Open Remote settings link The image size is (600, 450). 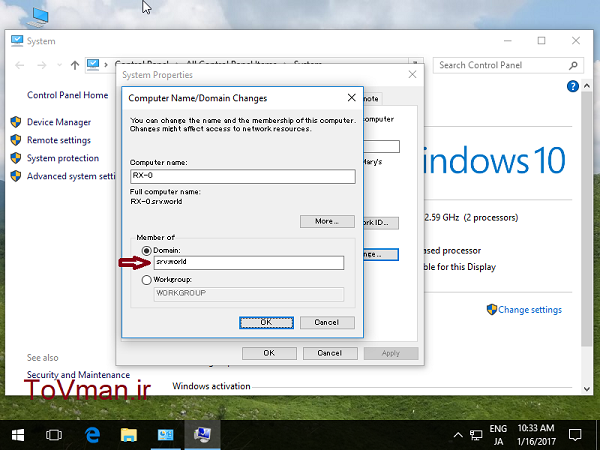point(59,140)
